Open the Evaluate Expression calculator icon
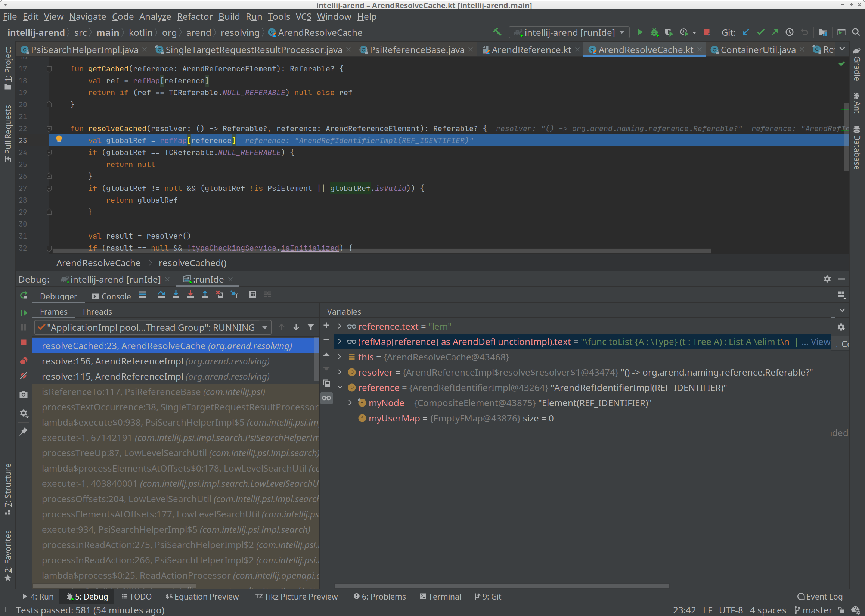The image size is (865, 616). pos(253,294)
